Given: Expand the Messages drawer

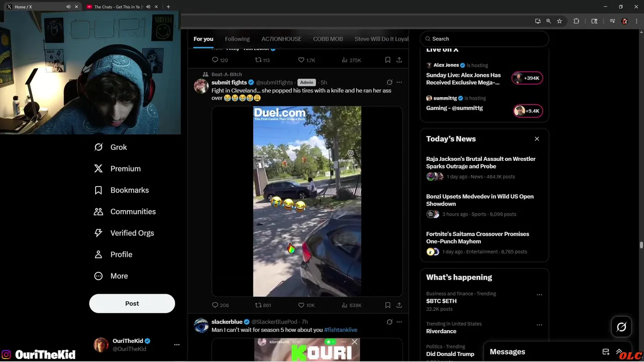Looking at the screenshot, I should 619,352.
